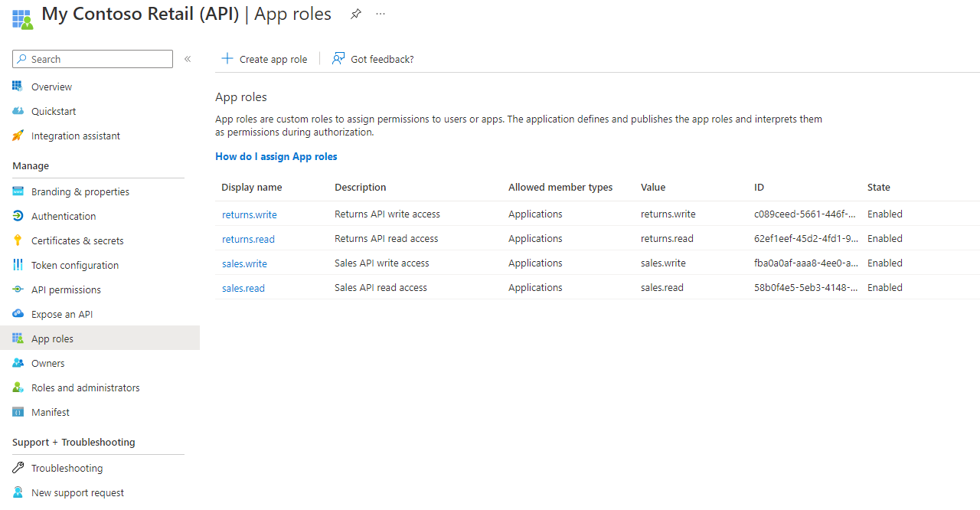The image size is (980, 510).
Task: Open Expose an API
Action: click(x=62, y=314)
